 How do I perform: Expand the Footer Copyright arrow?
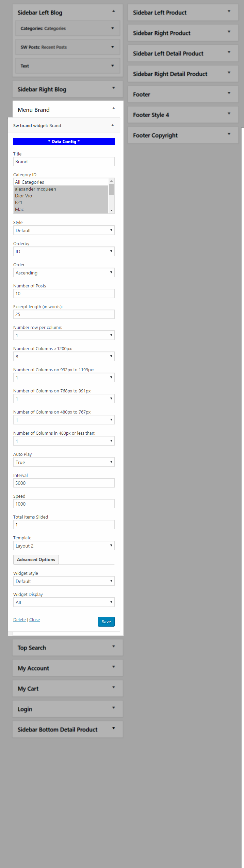[229, 134]
